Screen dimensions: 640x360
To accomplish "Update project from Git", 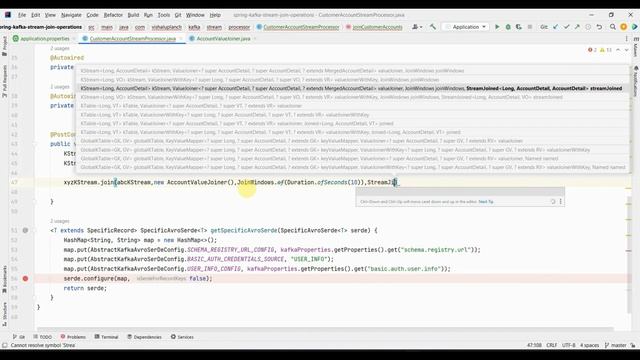I will pyautogui.click(x=556, y=27).
